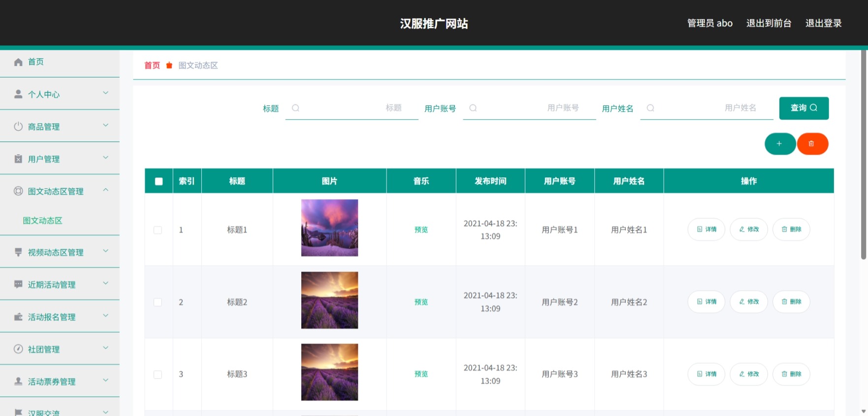The image size is (868, 416).
Task: Click the 用户账号1 table cell
Action: click(x=560, y=230)
